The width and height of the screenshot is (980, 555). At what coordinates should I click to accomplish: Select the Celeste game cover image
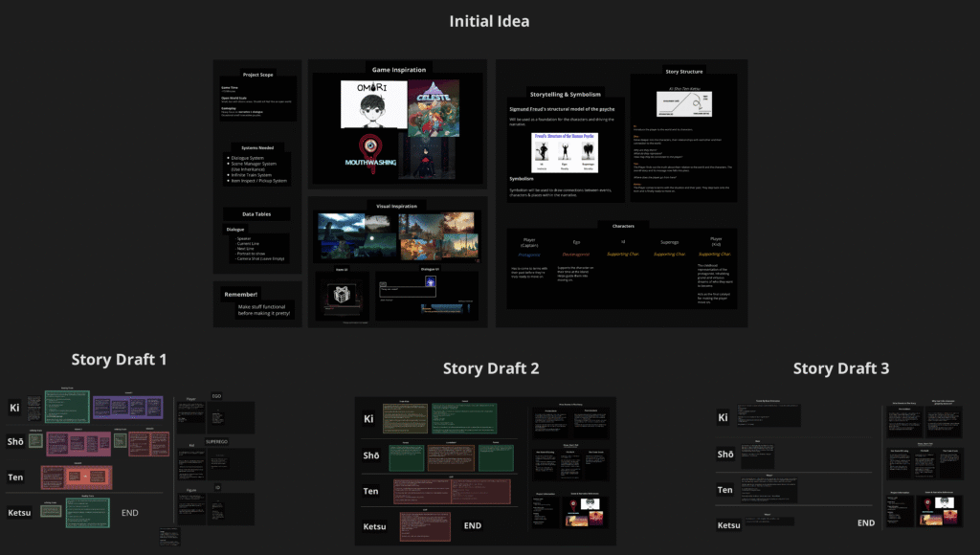click(x=434, y=107)
